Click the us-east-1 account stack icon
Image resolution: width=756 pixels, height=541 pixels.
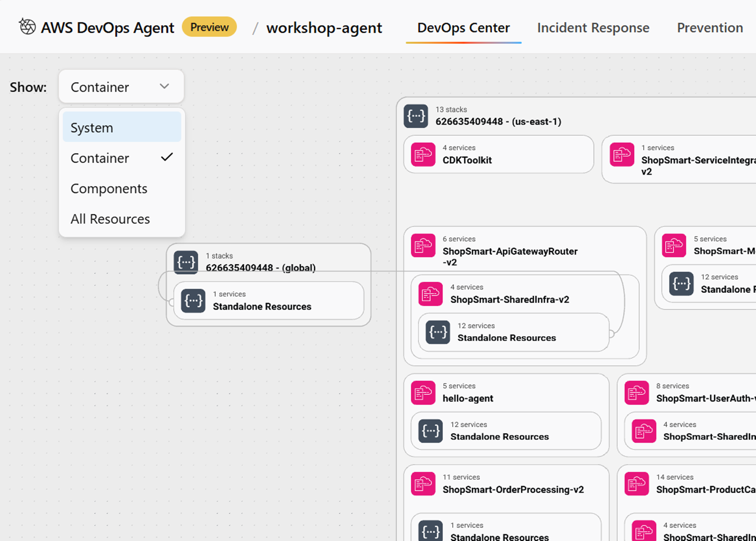[416, 116]
